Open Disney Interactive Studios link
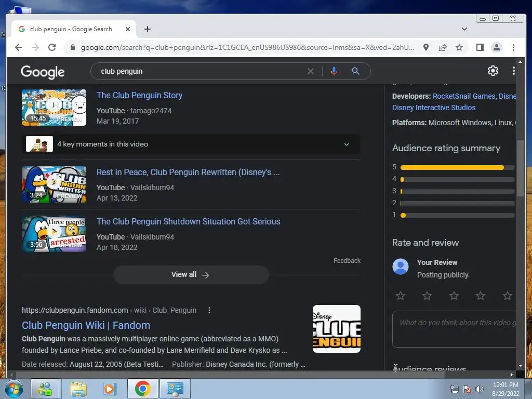Image resolution: width=532 pixels, height=399 pixels. click(434, 108)
